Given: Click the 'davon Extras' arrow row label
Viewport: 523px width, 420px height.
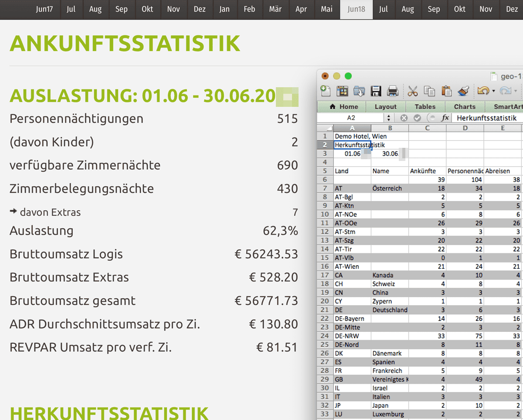Looking at the screenshot, I should pyautogui.click(x=45, y=212).
